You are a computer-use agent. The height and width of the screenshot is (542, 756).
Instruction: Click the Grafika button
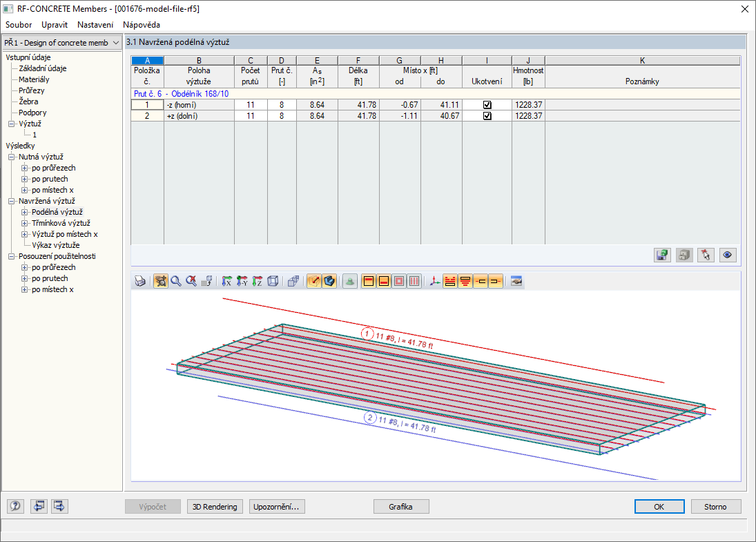click(x=401, y=506)
